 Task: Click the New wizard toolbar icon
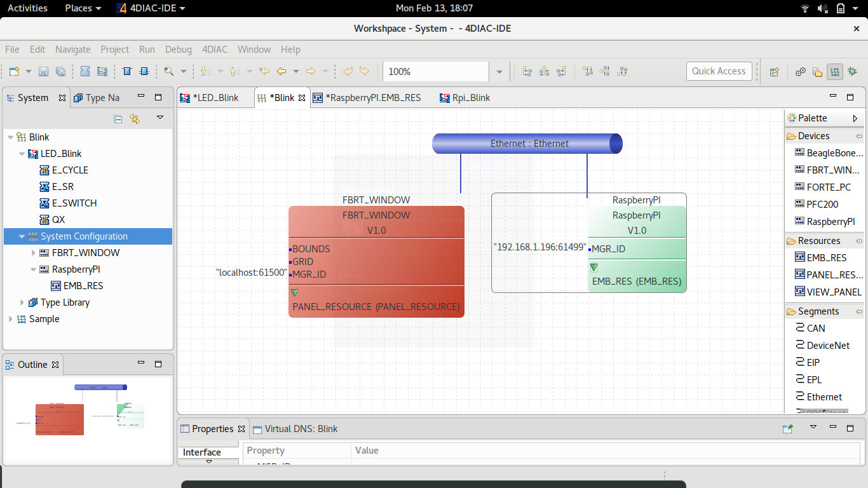14,72
